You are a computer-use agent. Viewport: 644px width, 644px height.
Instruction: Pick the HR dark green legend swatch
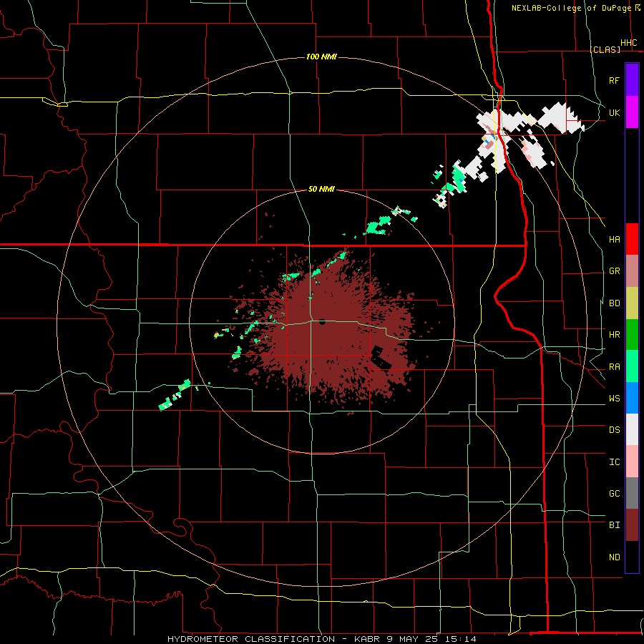632,334
